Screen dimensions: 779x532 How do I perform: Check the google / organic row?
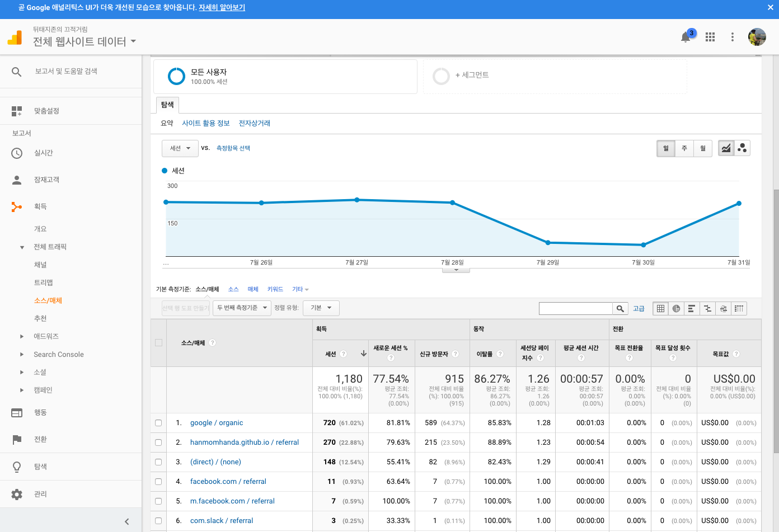(158, 423)
